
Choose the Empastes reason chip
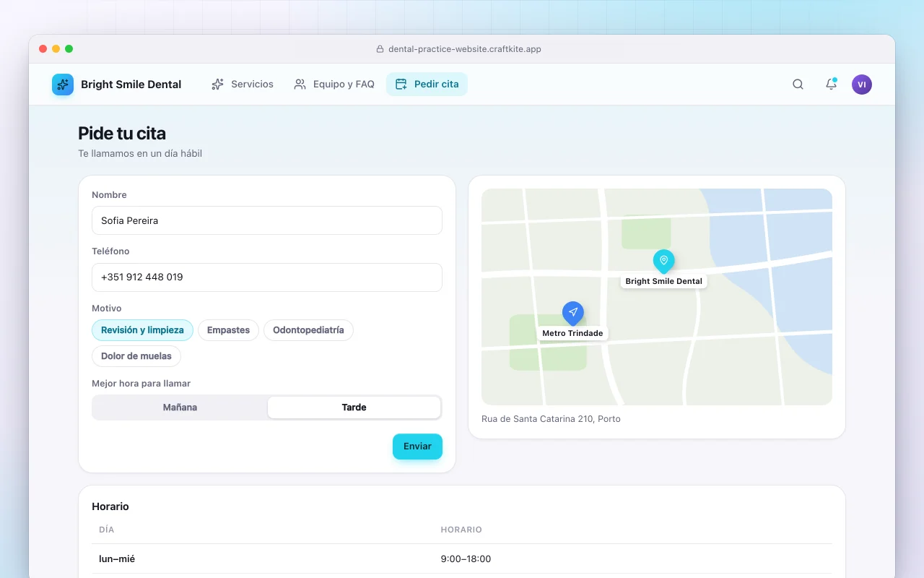point(228,330)
